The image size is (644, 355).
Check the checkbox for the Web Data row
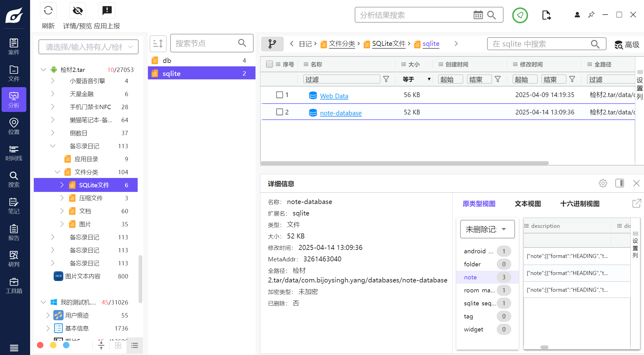click(279, 95)
